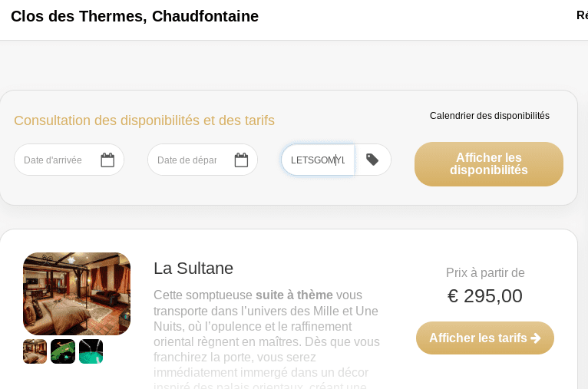Go to Clos des Thermes, Chaudfontaine header
This screenshot has height=389, width=588.
(x=134, y=16)
